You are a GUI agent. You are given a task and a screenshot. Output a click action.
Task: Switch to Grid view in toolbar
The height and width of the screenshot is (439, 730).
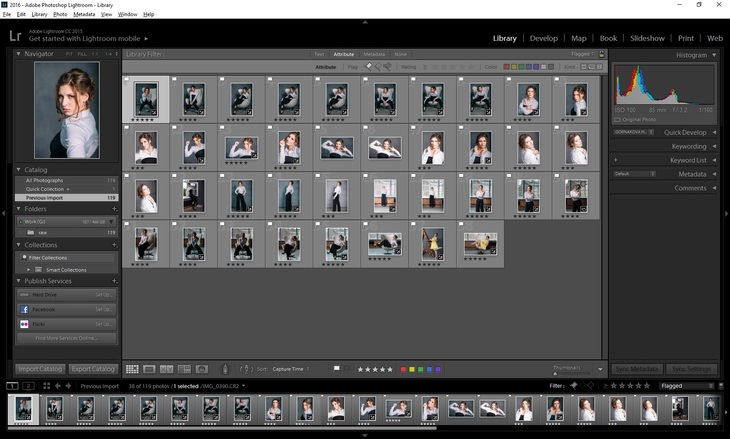pyautogui.click(x=132, y=369)
